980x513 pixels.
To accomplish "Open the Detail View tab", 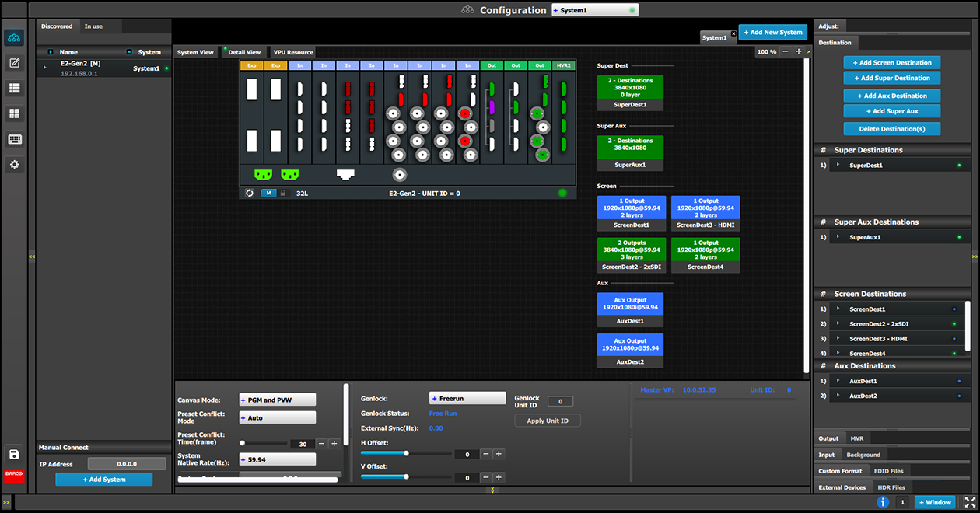I will (244, 52).
